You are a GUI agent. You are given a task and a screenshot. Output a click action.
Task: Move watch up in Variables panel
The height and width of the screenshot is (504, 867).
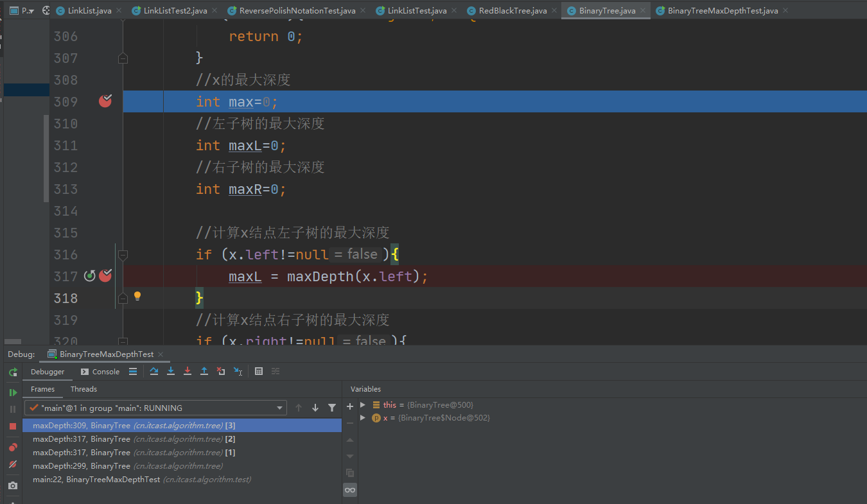350,440
